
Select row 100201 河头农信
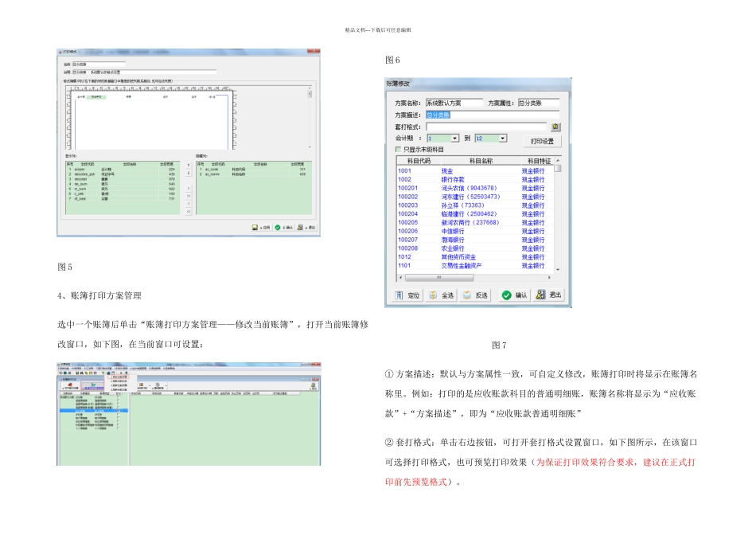(475, 188)
